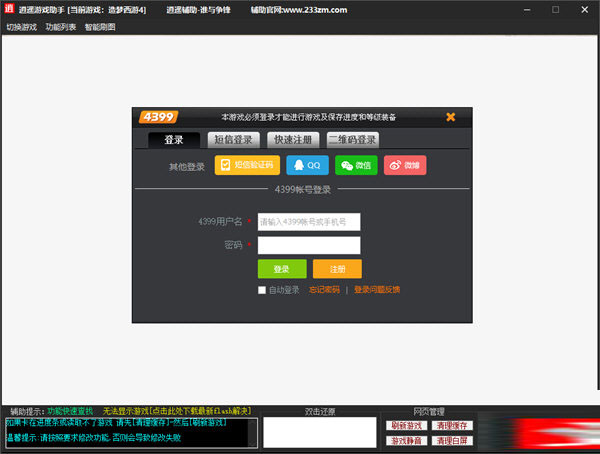Choose Weibo (微博) login option
This screenshot has width=600, height=454.
404,165
